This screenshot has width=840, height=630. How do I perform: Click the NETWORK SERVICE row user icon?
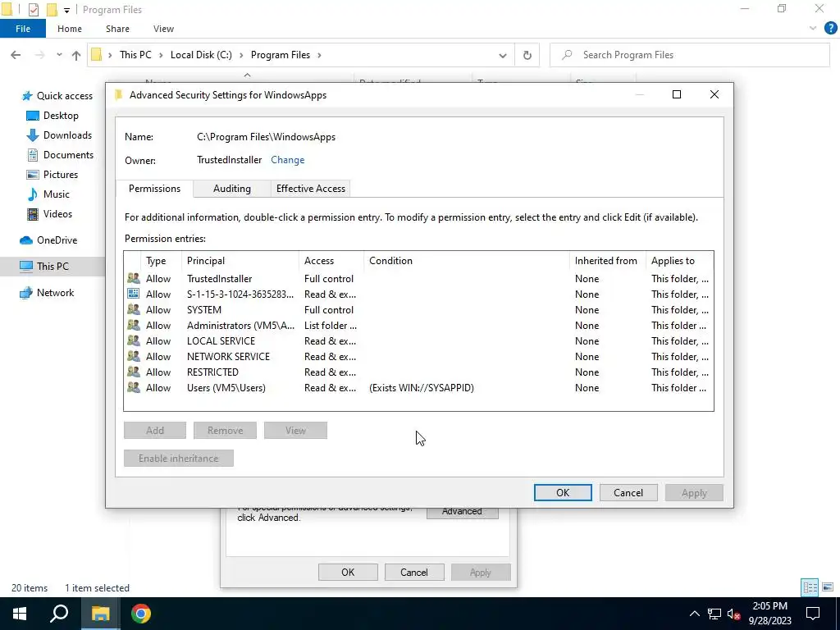tap(134, 356)
